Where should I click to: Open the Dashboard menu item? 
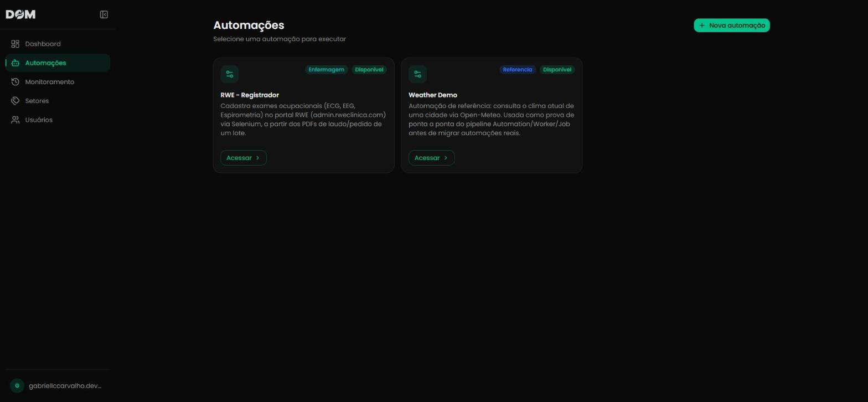(x=58, y=44)
